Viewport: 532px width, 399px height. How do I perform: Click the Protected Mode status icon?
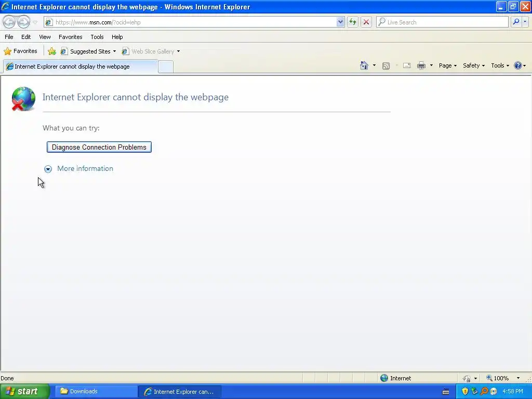tap(467, 378)
